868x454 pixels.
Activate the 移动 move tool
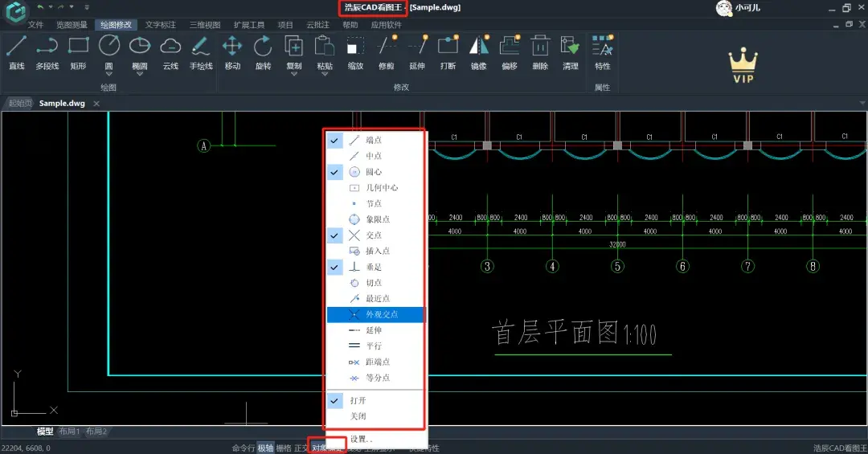point(232,53)
